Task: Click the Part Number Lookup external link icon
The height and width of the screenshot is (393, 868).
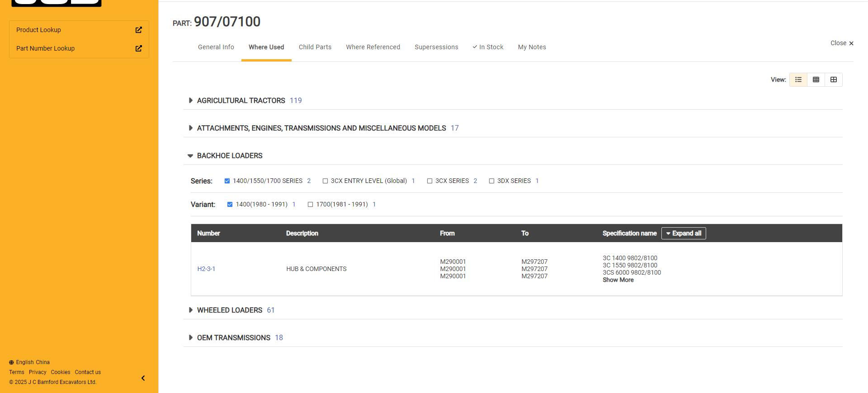Action: (139, 48)
